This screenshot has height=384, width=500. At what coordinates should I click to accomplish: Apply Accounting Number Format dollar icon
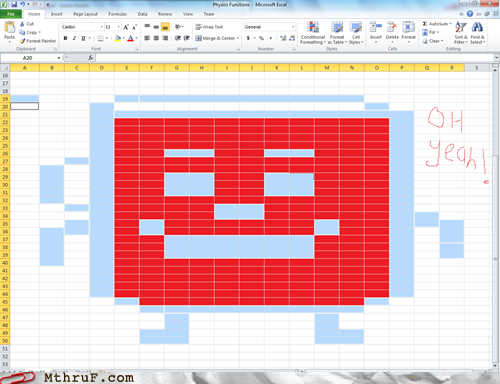tap(248, 38)
